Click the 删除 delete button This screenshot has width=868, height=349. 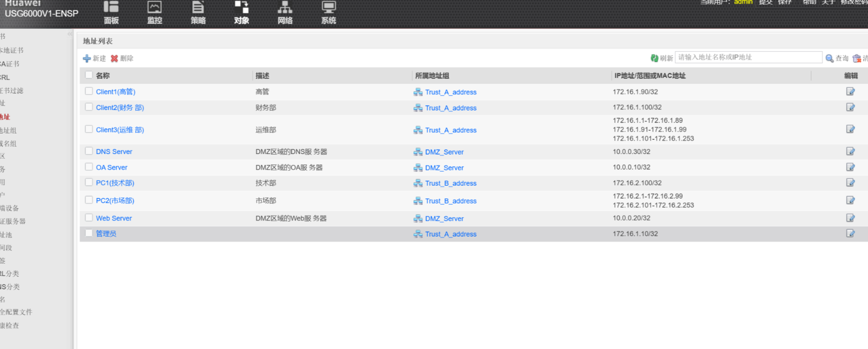pos(122,58)
